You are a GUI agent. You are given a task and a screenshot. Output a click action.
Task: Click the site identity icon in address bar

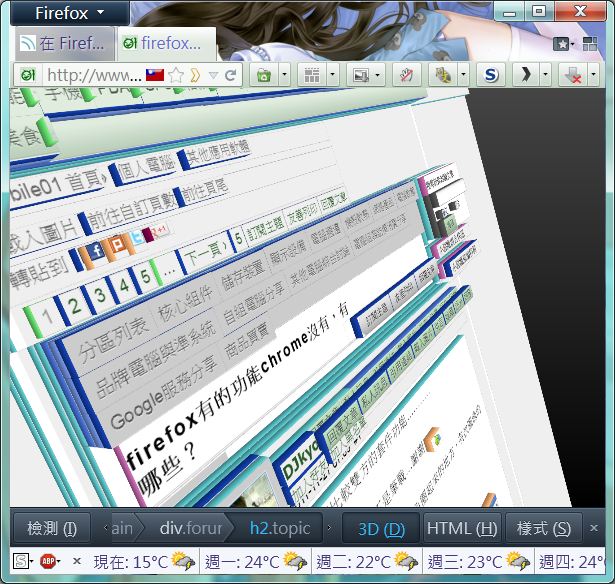coord(28,75)
